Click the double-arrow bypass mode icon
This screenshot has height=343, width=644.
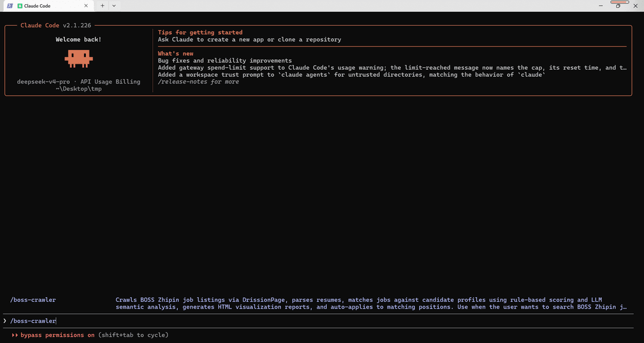click(15, 335)
